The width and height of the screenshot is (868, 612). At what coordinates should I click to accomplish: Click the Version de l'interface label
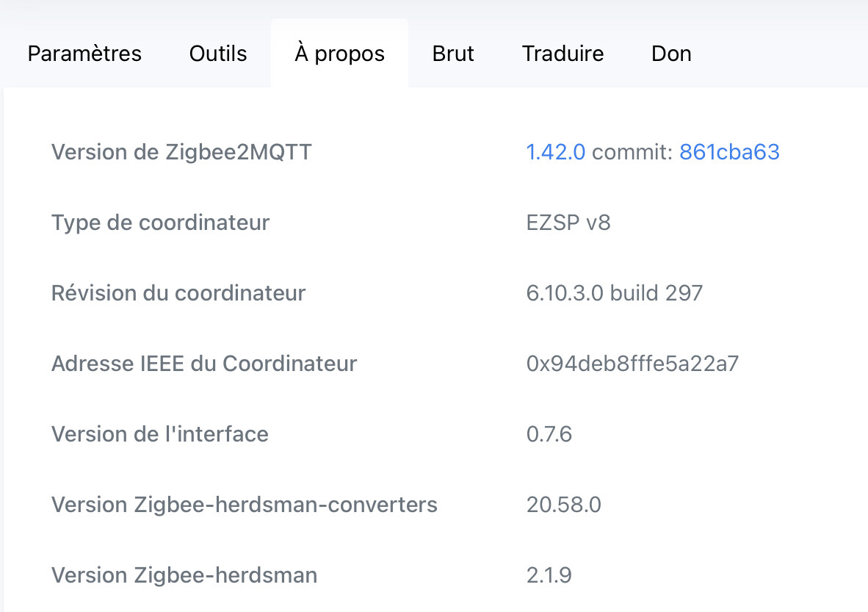pos(160,434)
